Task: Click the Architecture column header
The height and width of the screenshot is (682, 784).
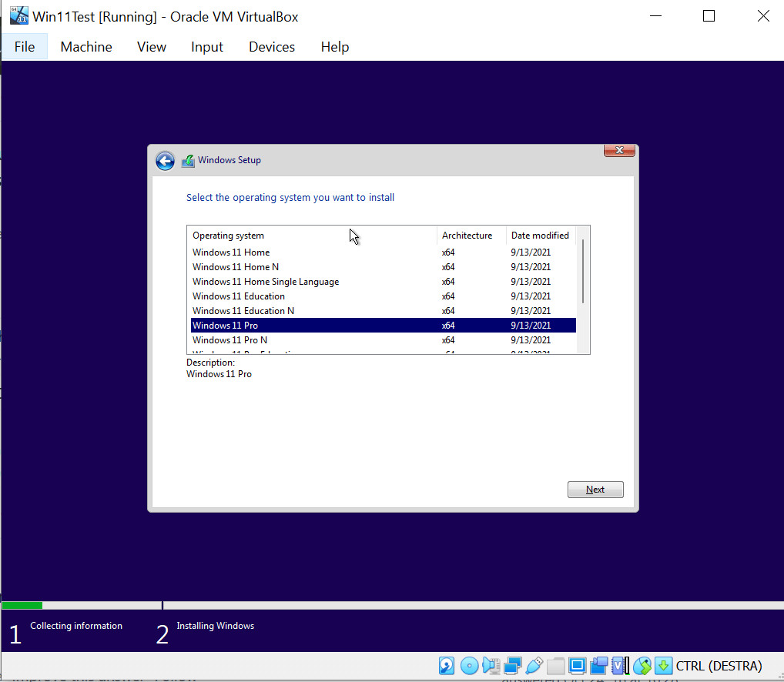Action: [x=471, y=236]
